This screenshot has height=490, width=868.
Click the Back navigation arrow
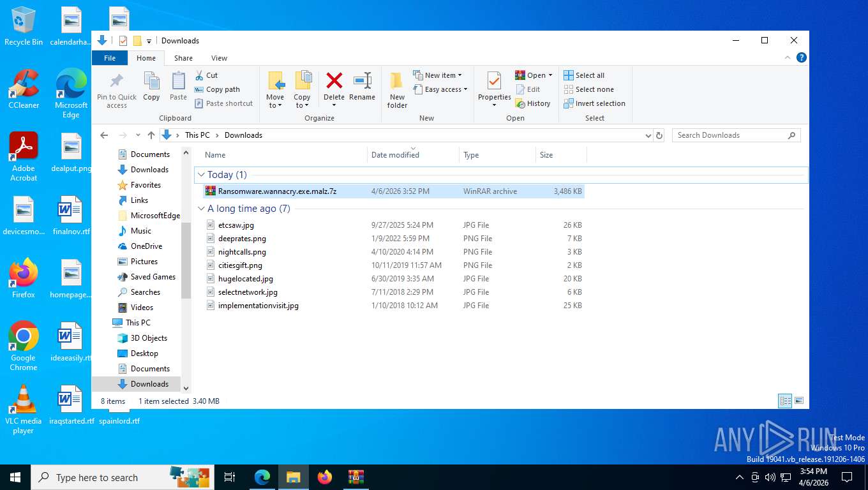[x=105, y=135]
